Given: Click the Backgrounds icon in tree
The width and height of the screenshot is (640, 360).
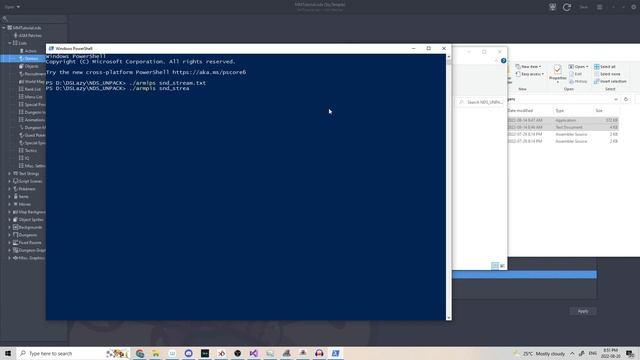Looking at the screenshot, I should coord(16,227).
